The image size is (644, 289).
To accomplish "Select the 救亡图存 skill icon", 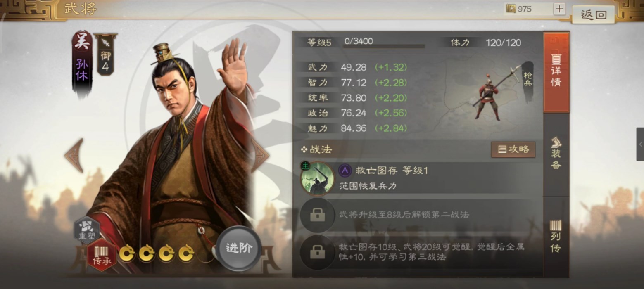I will 317,178.
